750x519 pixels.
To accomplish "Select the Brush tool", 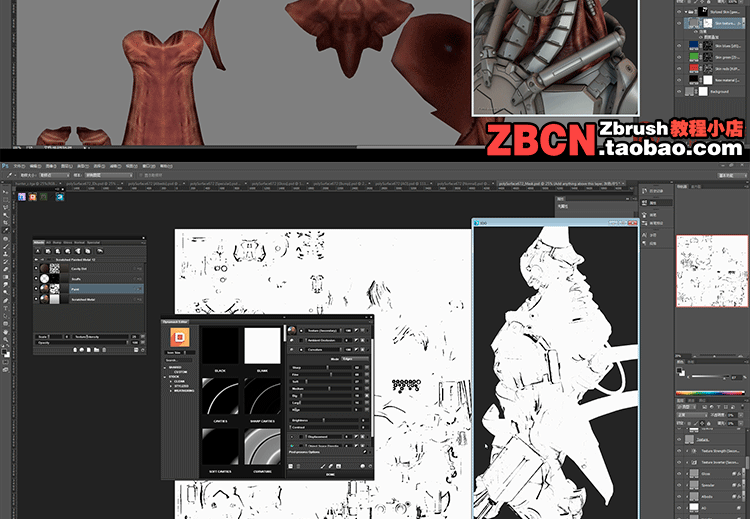I will 6,246.
